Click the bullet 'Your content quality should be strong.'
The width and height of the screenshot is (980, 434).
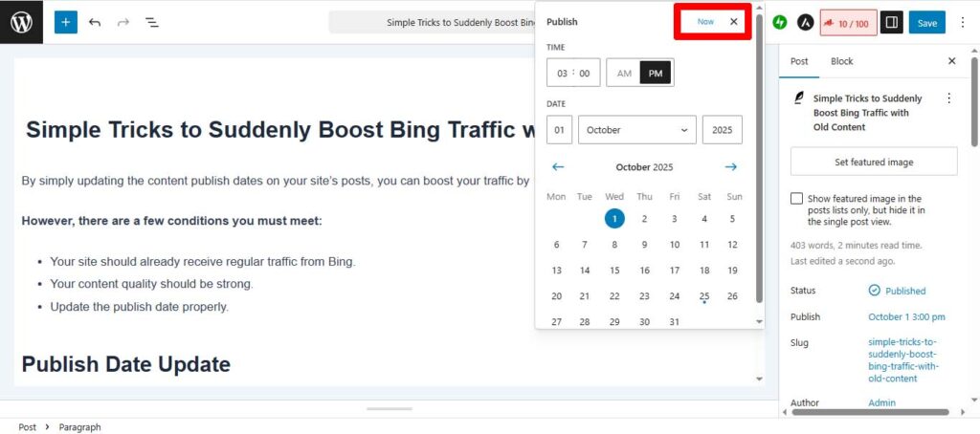coord(151,284)
